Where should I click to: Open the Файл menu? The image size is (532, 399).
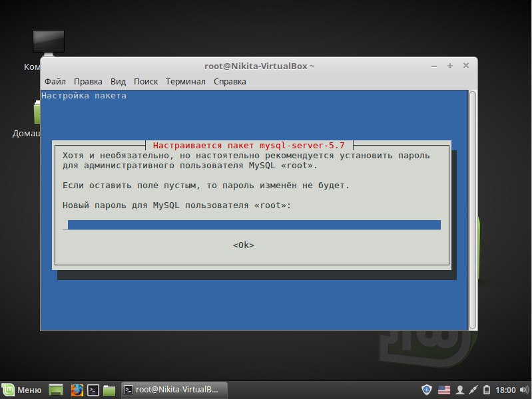55,82
